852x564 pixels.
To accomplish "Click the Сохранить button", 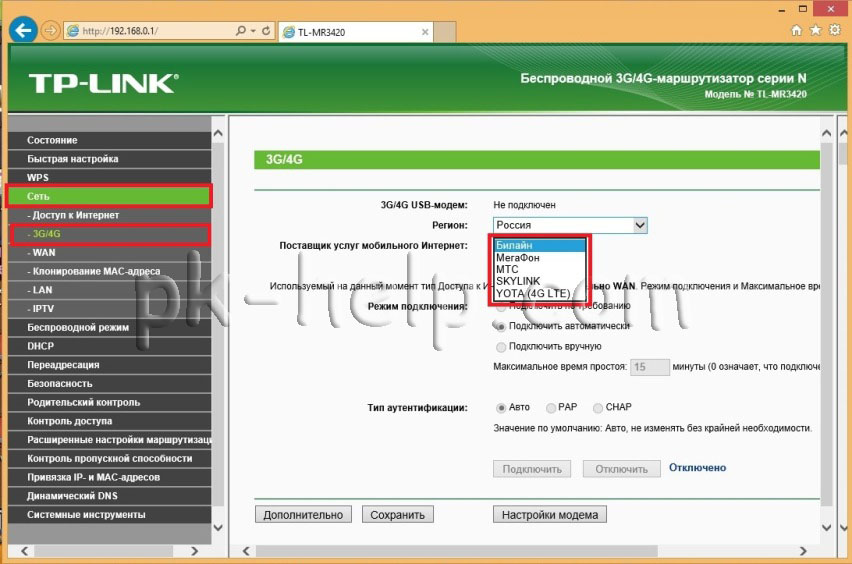I will click(398, 515).
